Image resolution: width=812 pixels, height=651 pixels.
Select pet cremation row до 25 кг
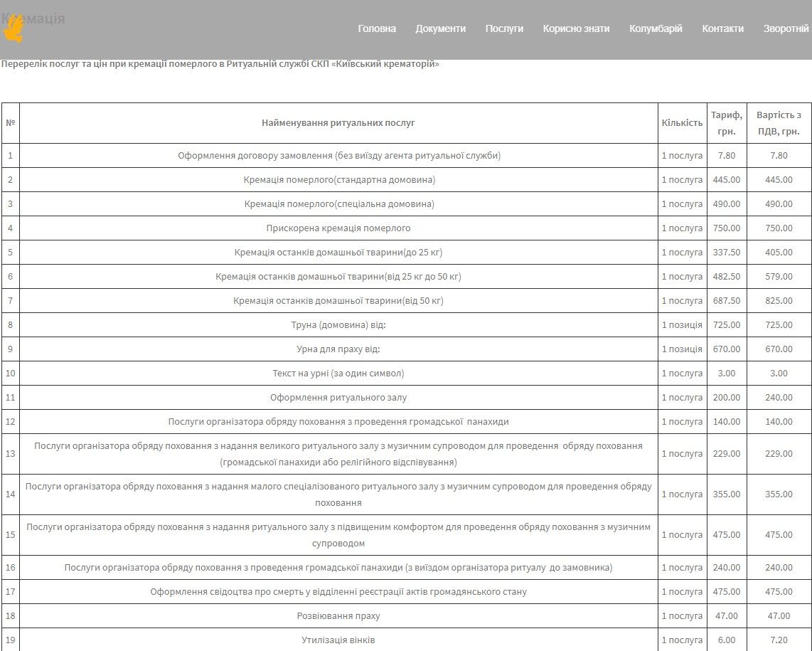point(338,253)
